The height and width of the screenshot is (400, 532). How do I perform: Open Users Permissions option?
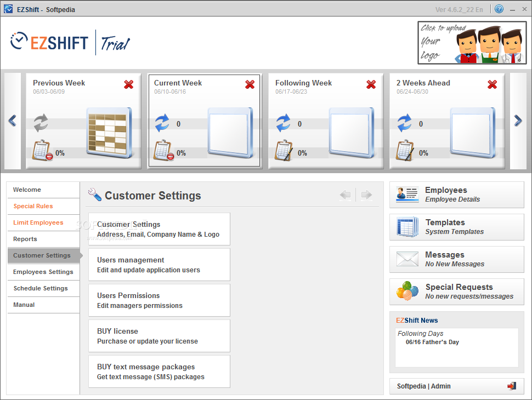click(159, 300)
